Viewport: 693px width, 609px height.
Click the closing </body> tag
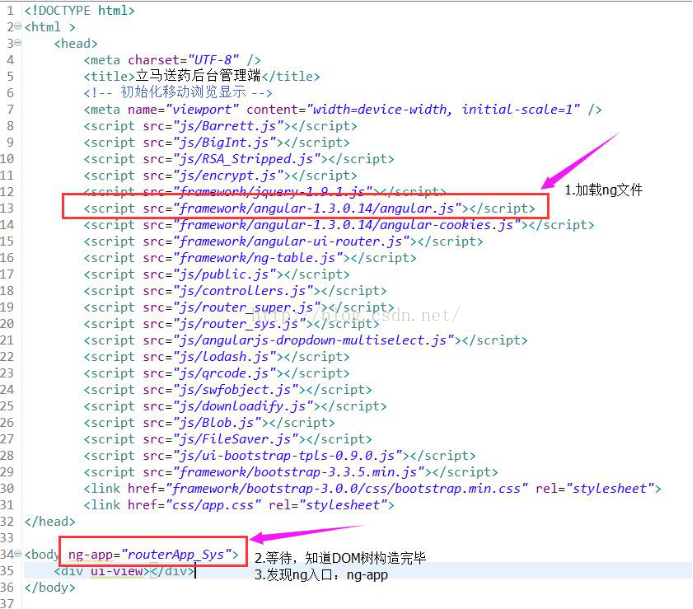coord(50,587)
